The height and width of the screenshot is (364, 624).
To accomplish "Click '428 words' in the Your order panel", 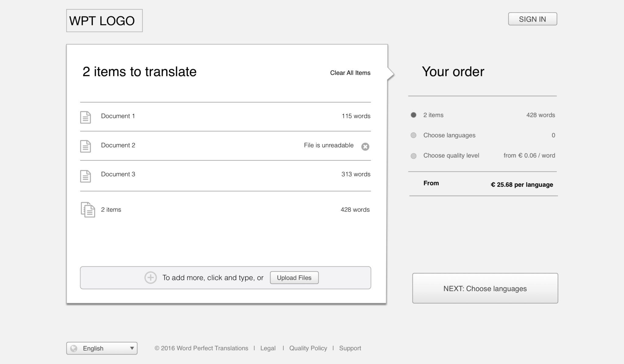I will (541, 115).
